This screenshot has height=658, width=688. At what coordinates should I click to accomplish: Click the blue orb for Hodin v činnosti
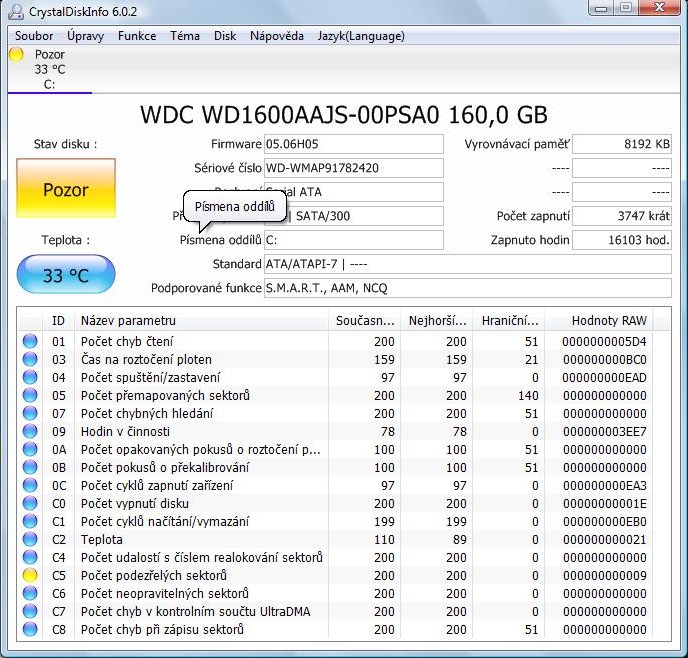[30, 432]
